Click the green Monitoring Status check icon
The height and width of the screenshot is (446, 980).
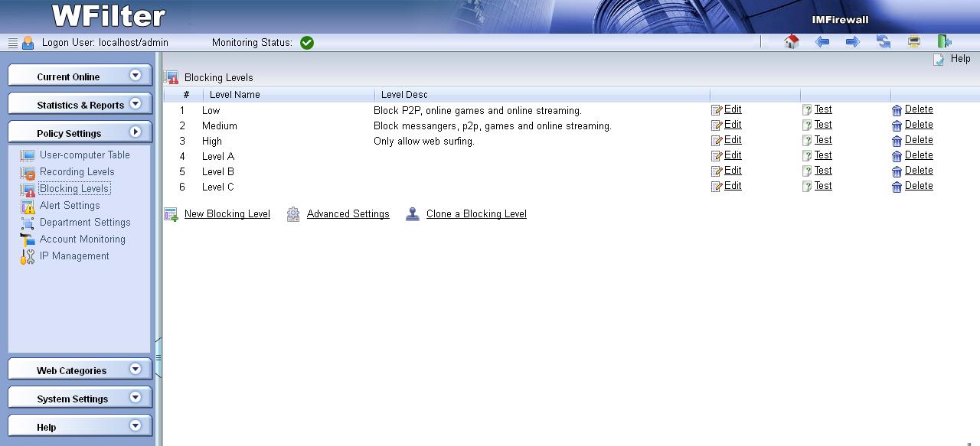point(307,43)
